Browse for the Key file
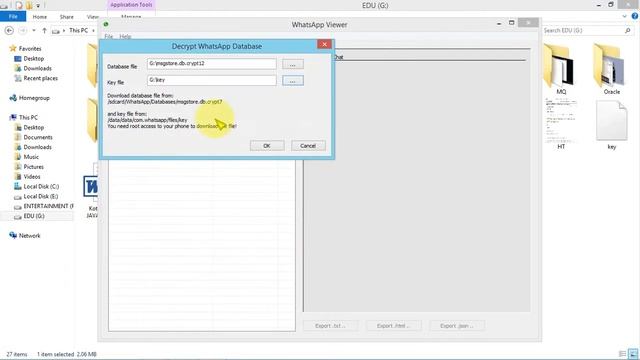 point(293,81)
